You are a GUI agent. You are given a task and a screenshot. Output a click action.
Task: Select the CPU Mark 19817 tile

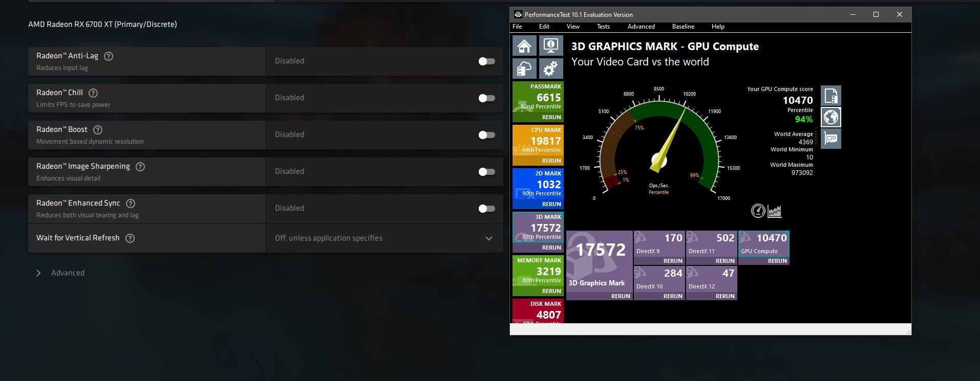(x=538, y=145)
